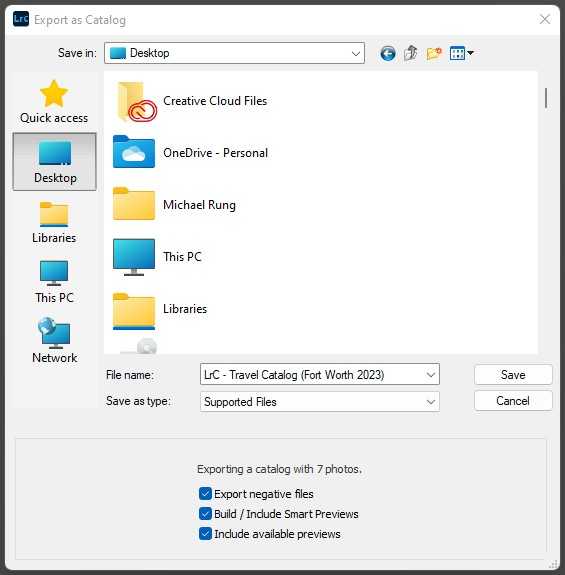The width and height of the screenshot is (565, 575).
Task: Uncheck Export negative files
Action: pyautogui.click(x=205, y=494)
